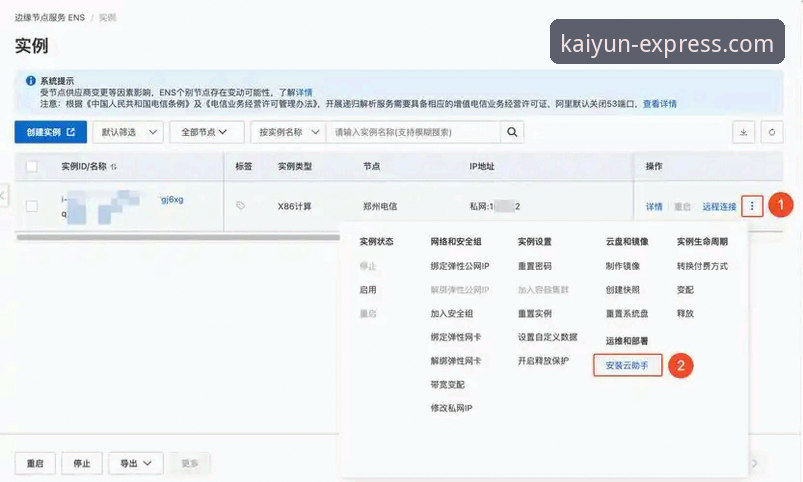Select 创建快照 menu item
803x482 pixels.
pyautogui.click(x=623, y=290)
